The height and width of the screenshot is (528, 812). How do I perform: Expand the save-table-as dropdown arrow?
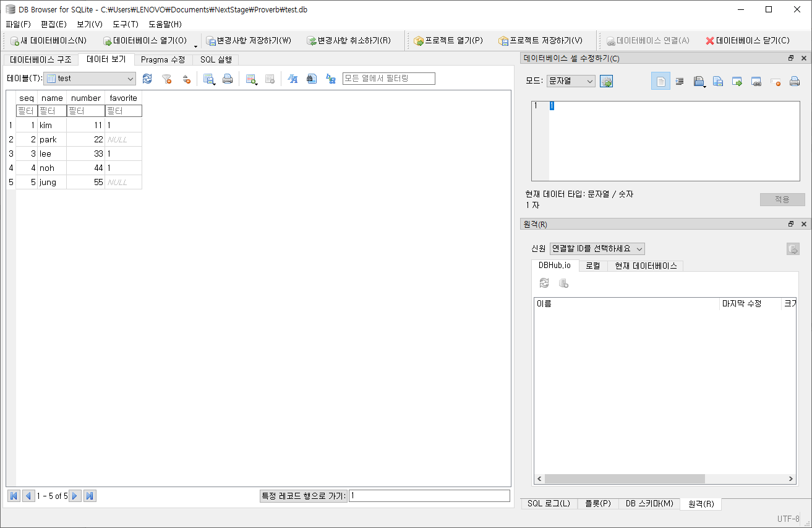pyautogui.click(x=215, y=83)
